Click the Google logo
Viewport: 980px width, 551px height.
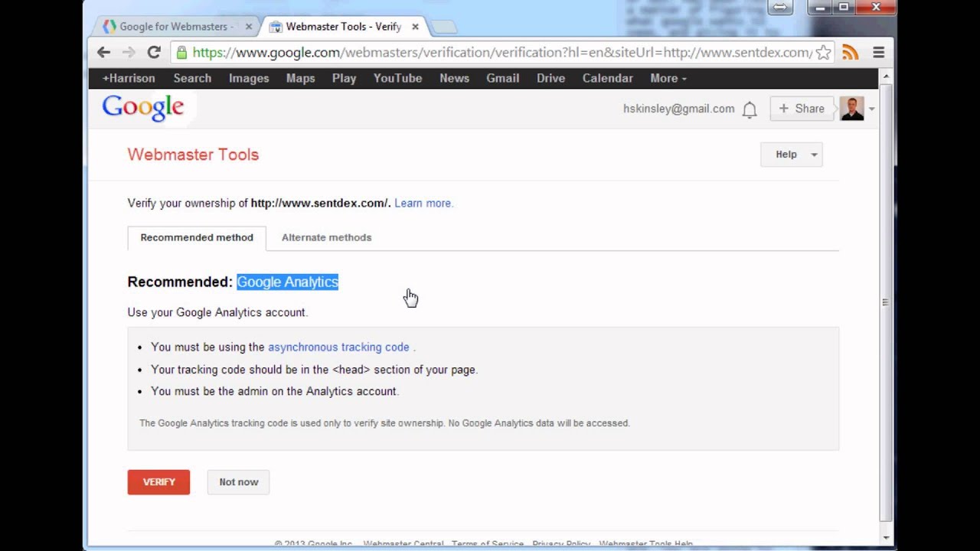click(143, 108)
